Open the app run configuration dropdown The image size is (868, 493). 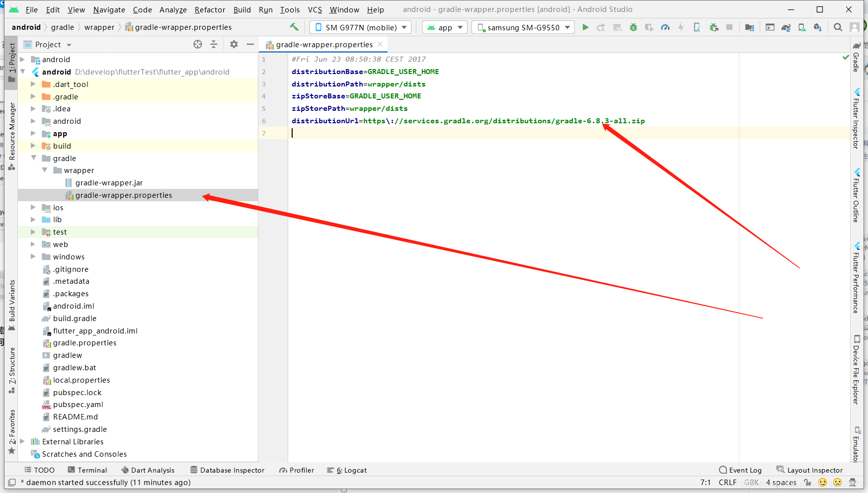point(445,27)
